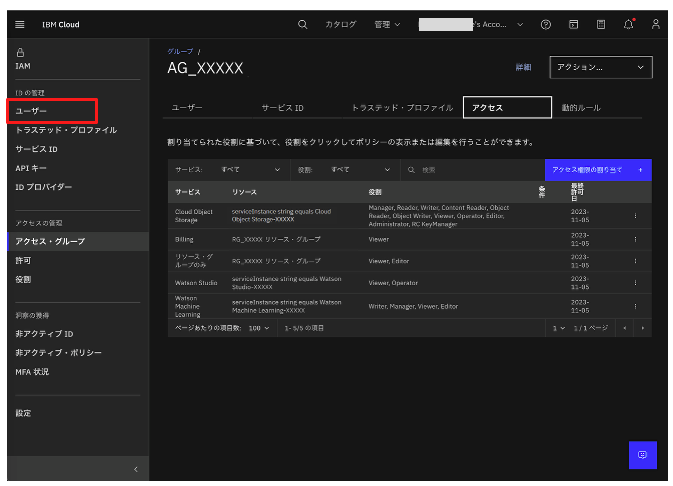The width and height of the screenshot is (673, 486).
Task: Open overflow menu for Watson Studio row
Action: 635,283
